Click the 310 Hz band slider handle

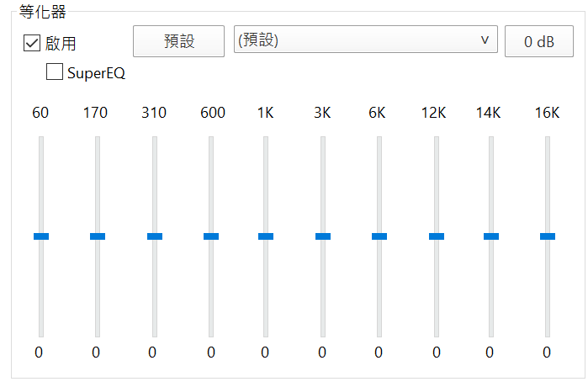pyautogui.click(x=155, y=236)
